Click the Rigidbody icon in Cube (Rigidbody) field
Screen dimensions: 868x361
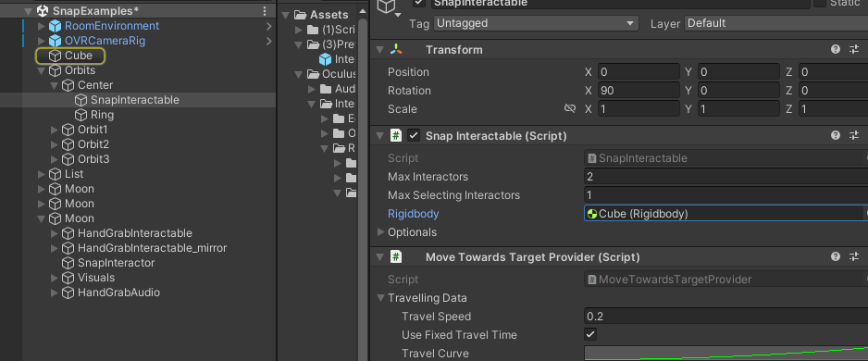pos(592,214)
